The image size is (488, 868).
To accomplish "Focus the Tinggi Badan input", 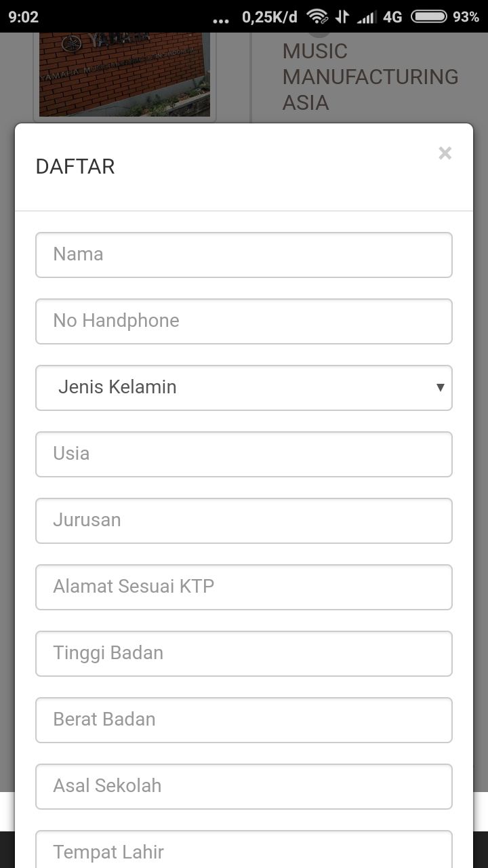I will coord(244,654).
